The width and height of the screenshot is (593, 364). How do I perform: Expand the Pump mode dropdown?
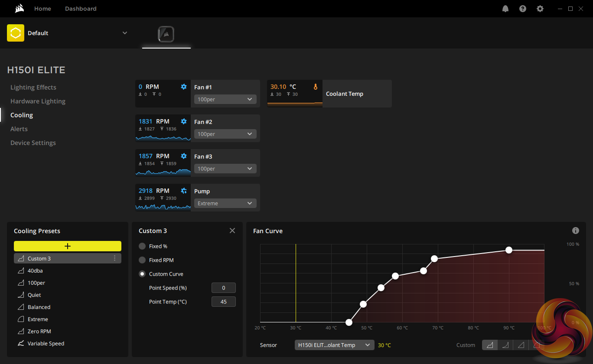[x=225, y=203]
